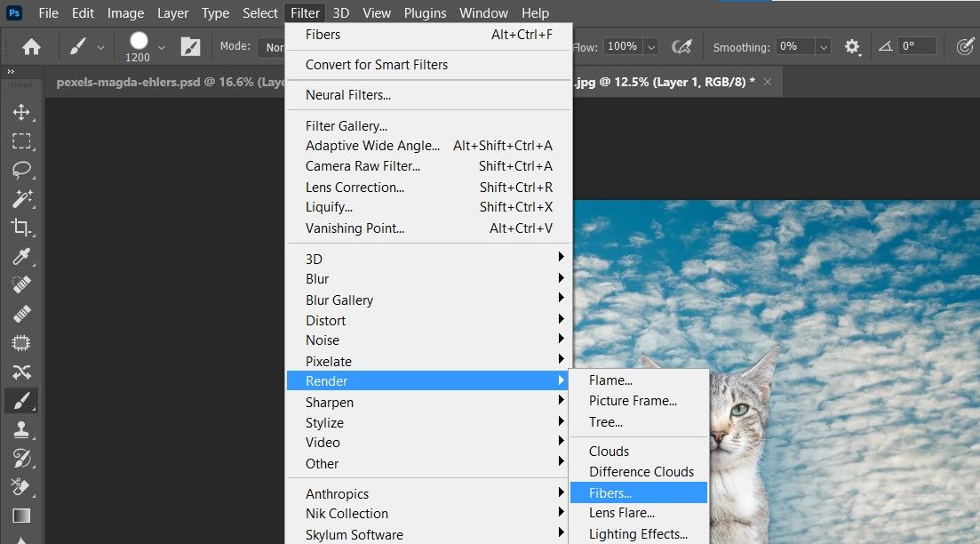Select the History Brush tool
The width and height of the screenshot is (980, 544).
click(x=21, y=459)
